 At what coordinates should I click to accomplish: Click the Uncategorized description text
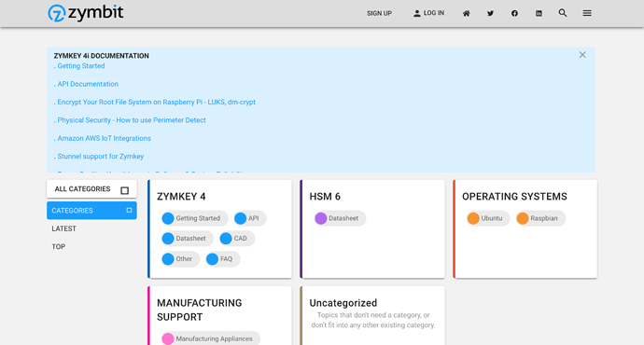(373, 320)
